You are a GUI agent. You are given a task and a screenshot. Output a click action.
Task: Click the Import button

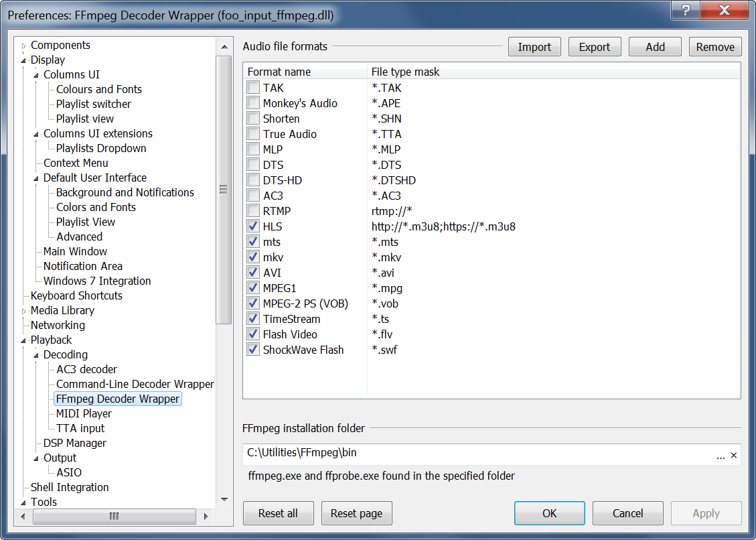click(x=534, y=47)
